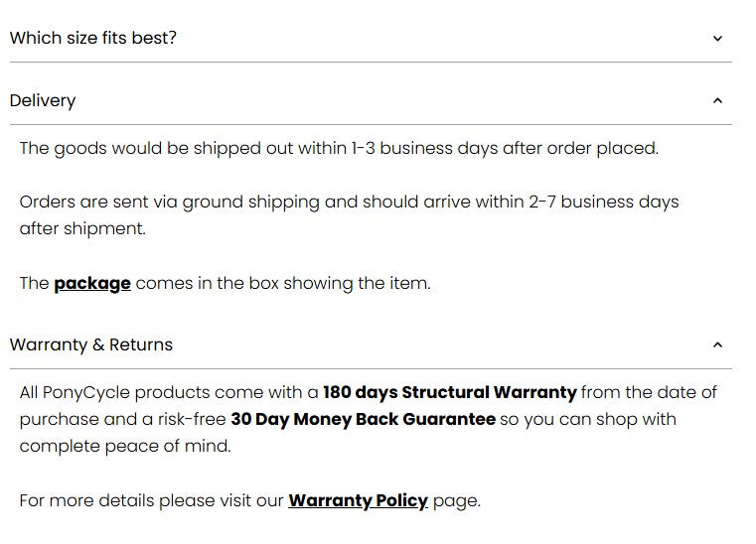Click the word 'page.' after Warranty Policy
The height and width of the screenshot is (544, 756).
coord(457,501)
